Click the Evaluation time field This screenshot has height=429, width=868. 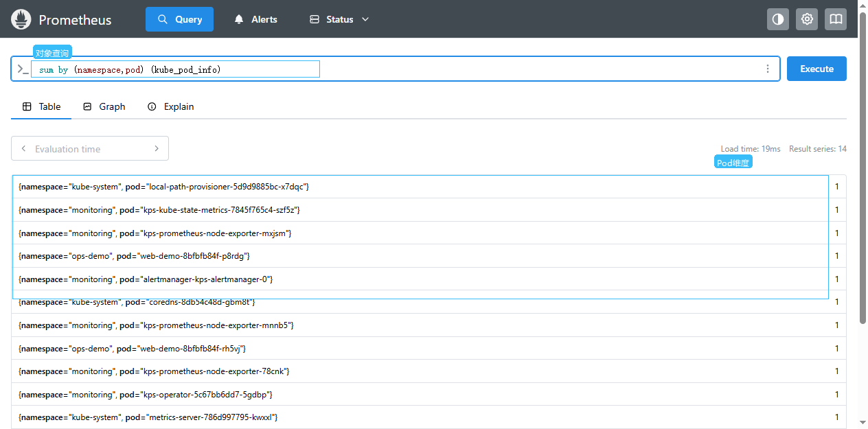90,149
